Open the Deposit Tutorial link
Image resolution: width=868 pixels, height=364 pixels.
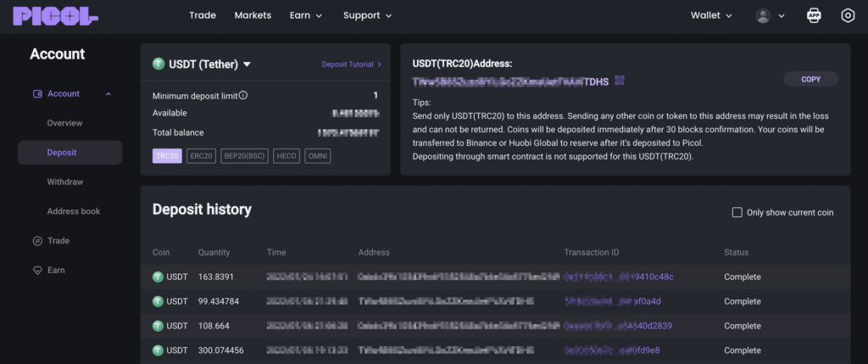(352, 64)
